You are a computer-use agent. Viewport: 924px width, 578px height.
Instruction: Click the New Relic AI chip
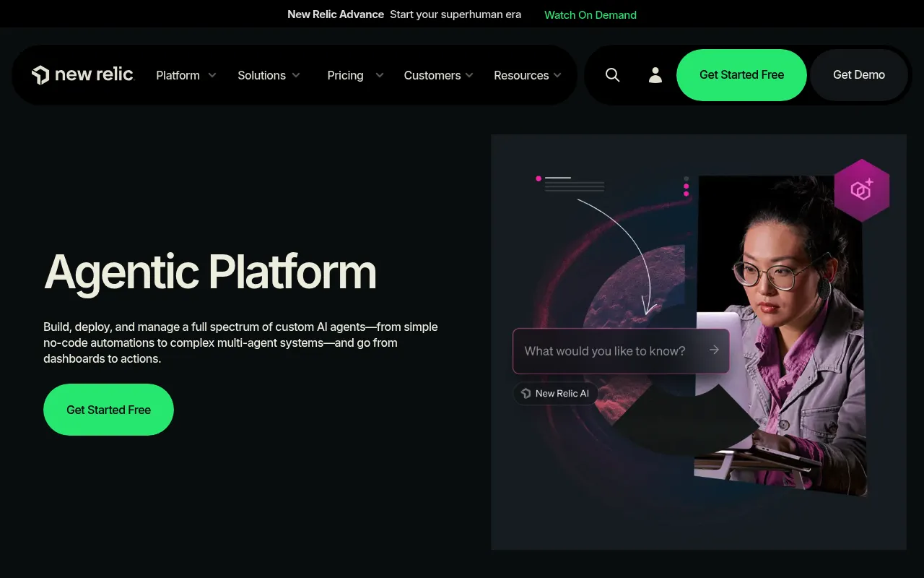(555, 394)
